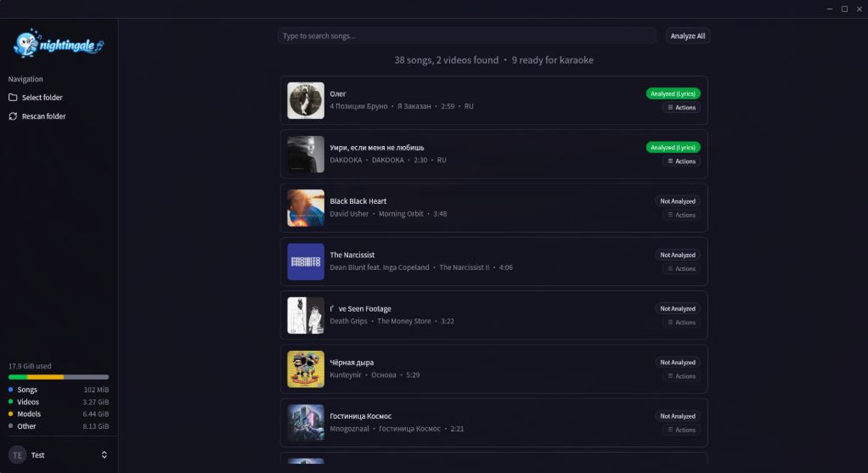Image resolution: width=868 pixels, height=473 pixels.
Task: Open Actions menu for Олег
Action: coord(681,107)
